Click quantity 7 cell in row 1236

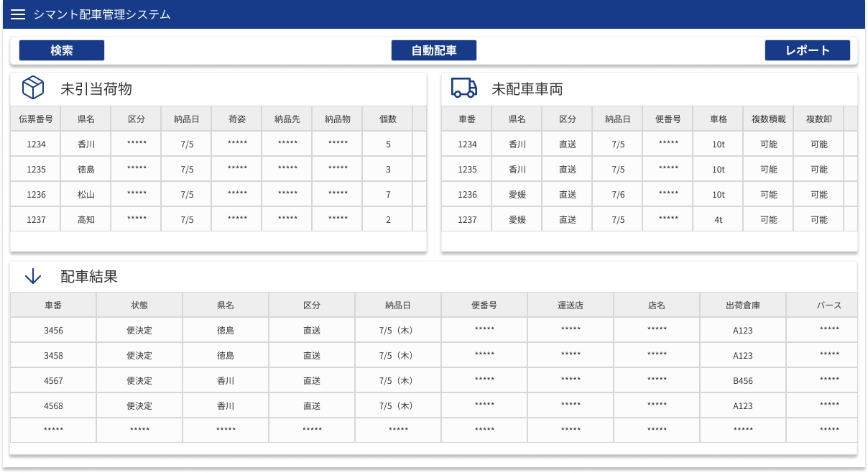tap(388, 194)
